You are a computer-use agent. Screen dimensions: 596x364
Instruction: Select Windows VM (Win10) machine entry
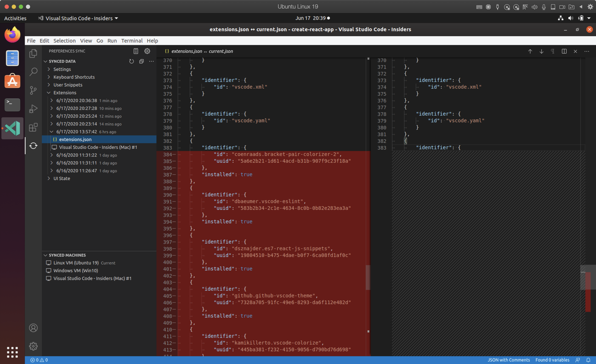pos(75,270)
